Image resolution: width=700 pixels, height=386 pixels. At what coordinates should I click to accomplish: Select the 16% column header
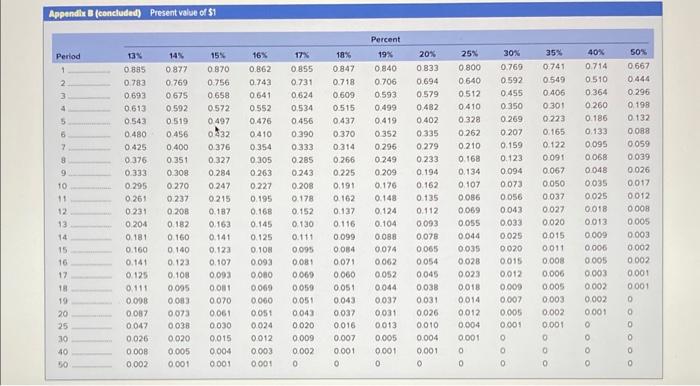click(260, 56)
